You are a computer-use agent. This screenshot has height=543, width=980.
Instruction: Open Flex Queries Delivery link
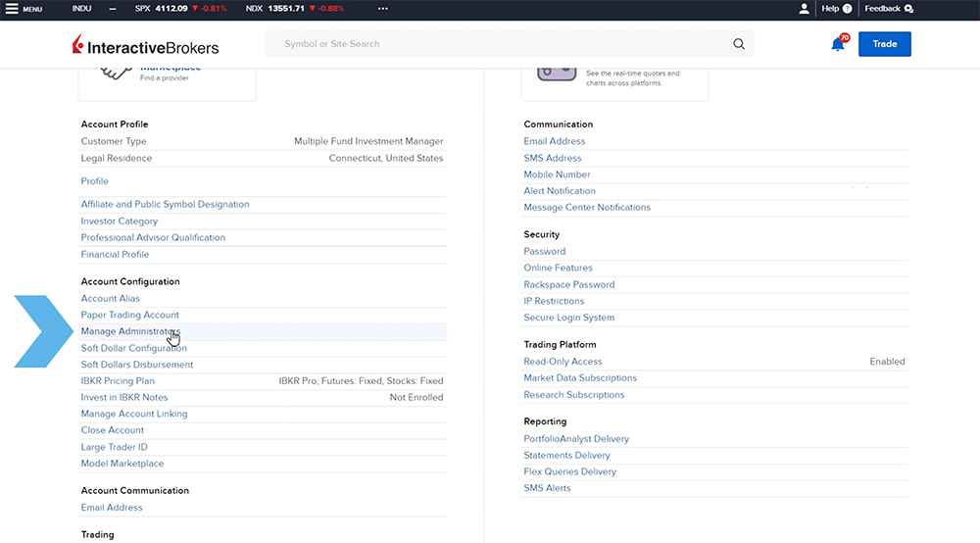pyautogui.click(x=570, y=471)
